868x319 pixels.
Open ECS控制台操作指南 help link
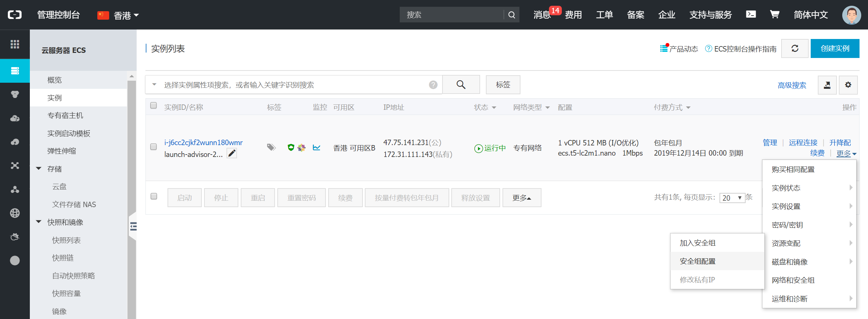coord(741,49)
